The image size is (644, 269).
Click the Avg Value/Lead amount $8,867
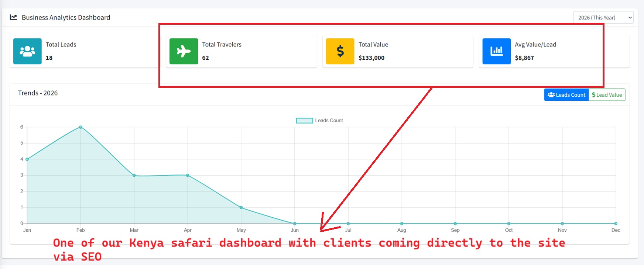524,58
